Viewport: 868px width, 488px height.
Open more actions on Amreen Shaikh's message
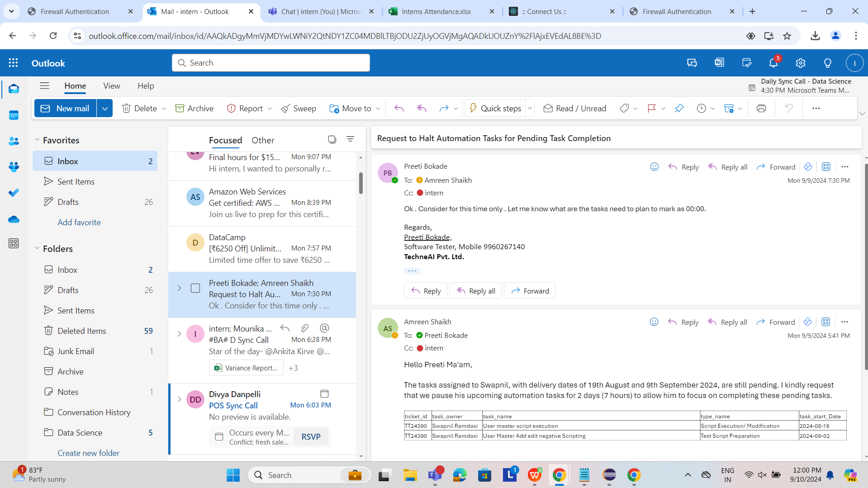click(844, 322)
